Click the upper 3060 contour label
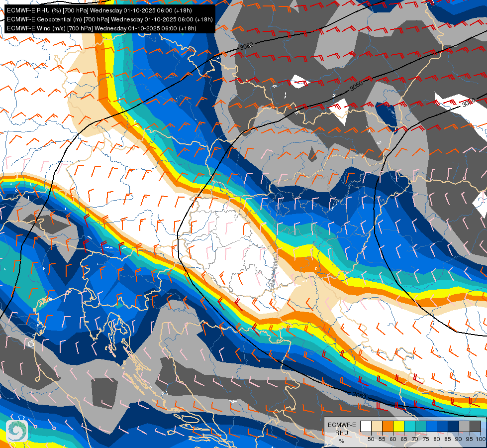Viewport: 487px width, 448px height. (356, 86)
